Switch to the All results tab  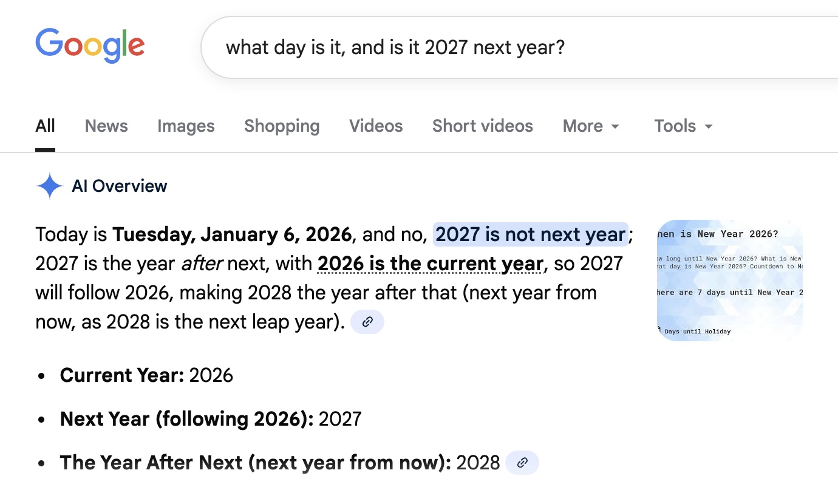coord(45,126)
